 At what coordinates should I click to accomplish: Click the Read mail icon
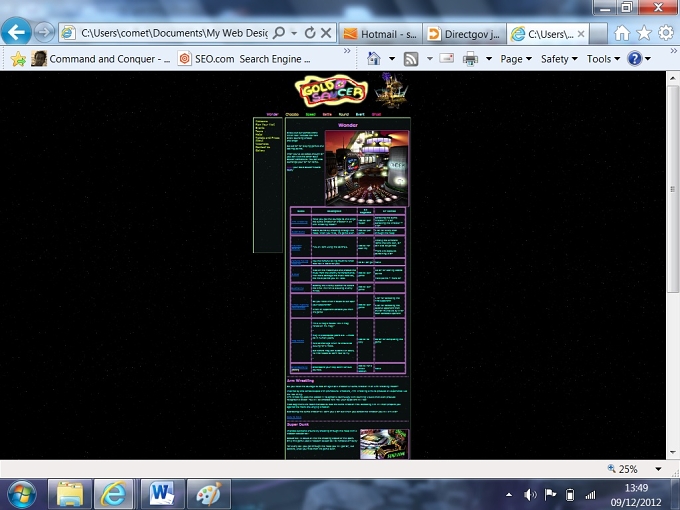pyautogui.click(x=446, y=58)
